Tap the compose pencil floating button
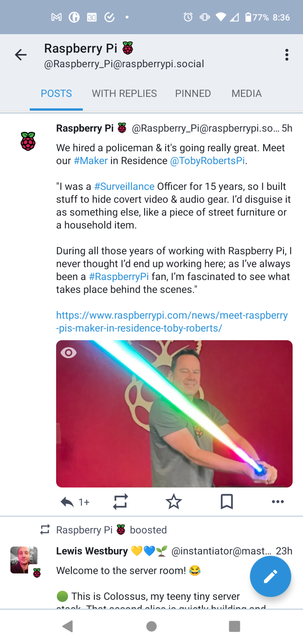Image resolution: width=303 pixels, height=644 pixels. pos(270,576)
